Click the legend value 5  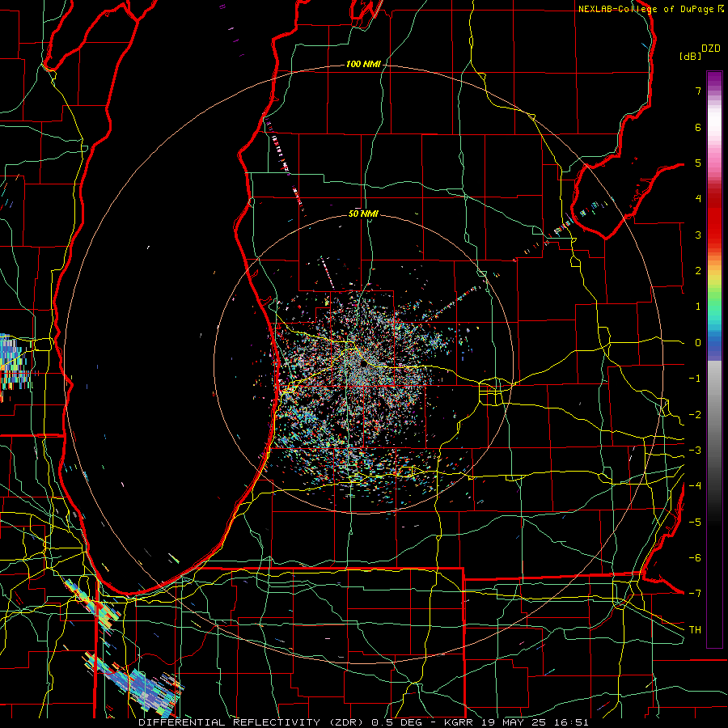click(698, 163)
